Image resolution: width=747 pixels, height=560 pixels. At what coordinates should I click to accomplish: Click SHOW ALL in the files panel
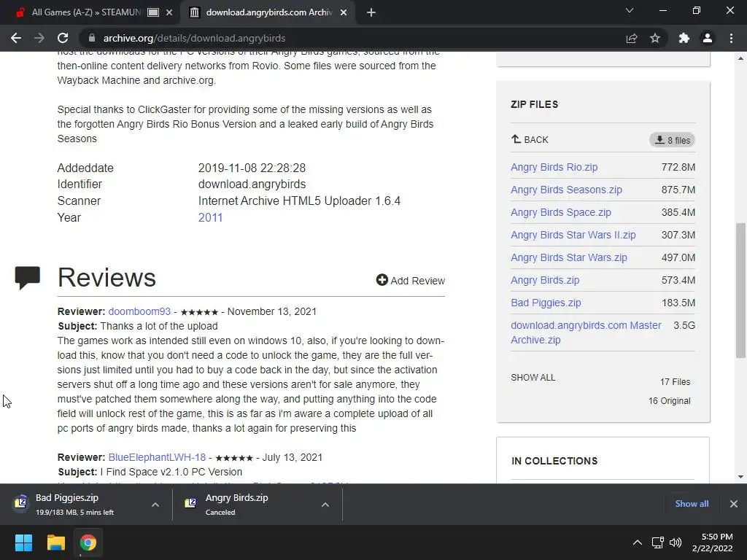tap(533, 378)
